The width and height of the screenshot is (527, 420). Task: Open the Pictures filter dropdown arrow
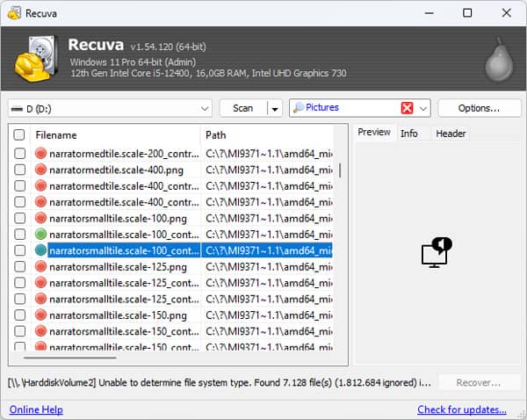click(x=423, y=108)
